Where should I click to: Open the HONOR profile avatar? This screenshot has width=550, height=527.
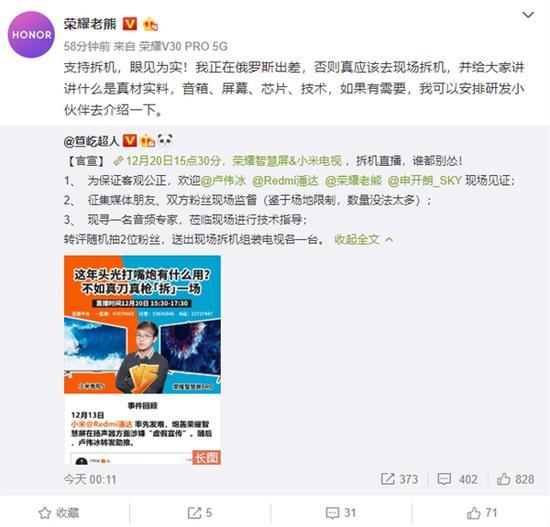31,34
